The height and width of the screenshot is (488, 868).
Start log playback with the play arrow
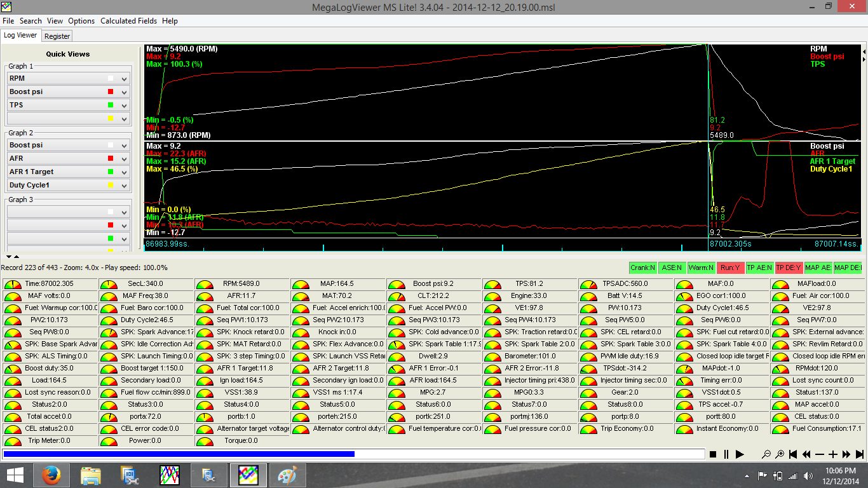tap(740, 454)
